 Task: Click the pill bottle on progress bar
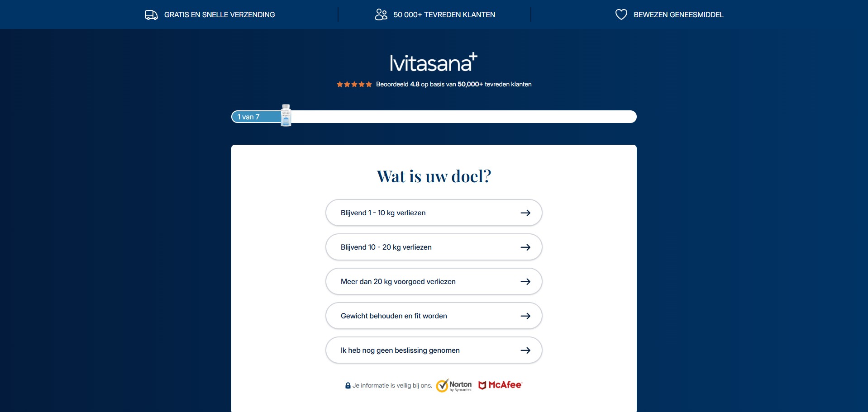coord(286,116)
